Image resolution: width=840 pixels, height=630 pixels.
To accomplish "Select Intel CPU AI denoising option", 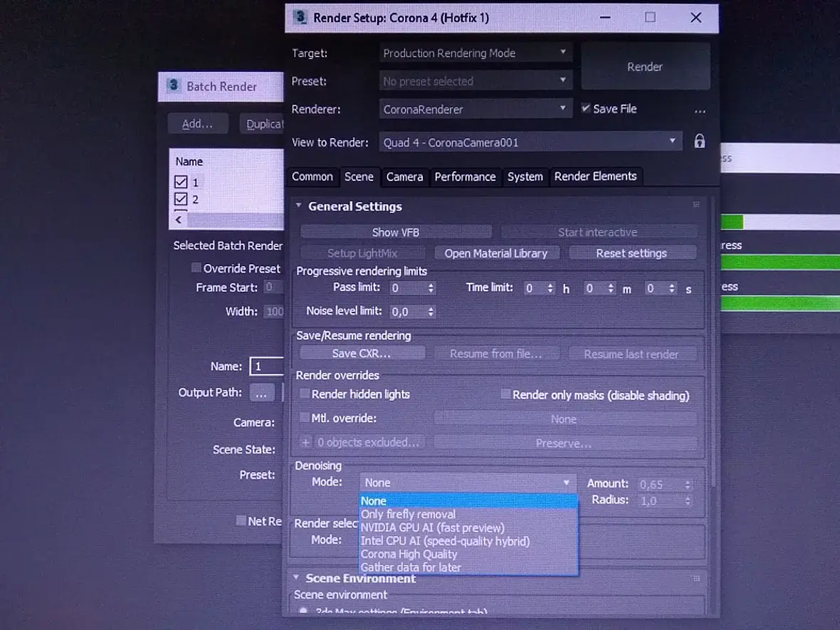I will point(468,541).
